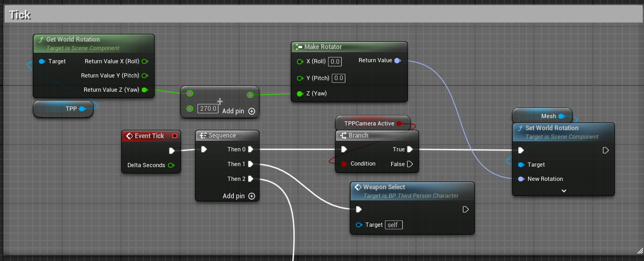Image resolution: width=644 pixels, height=261 pixels.
Task: Click the Set World Rotation execution output pin
Action: click(606, 150)
